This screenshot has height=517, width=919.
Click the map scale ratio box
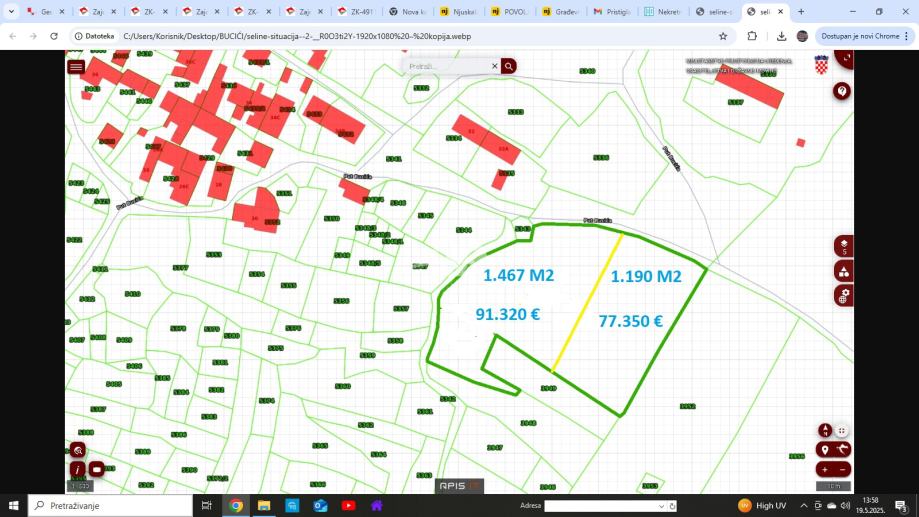(x=80, y=486)
